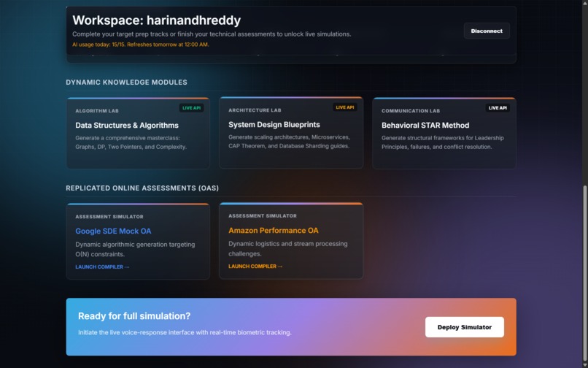Open the Data Structures & Algorithms card
This screenshot has height=368, width=588.
[x=138, y=133]
